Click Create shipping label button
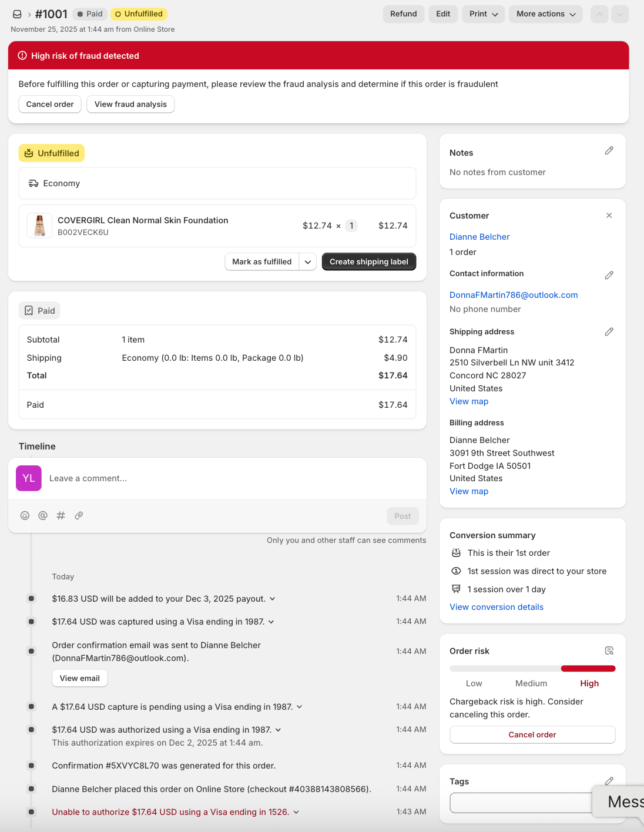Image resolution: width=644 pixels, height=832 pixels. click(368, 262)
